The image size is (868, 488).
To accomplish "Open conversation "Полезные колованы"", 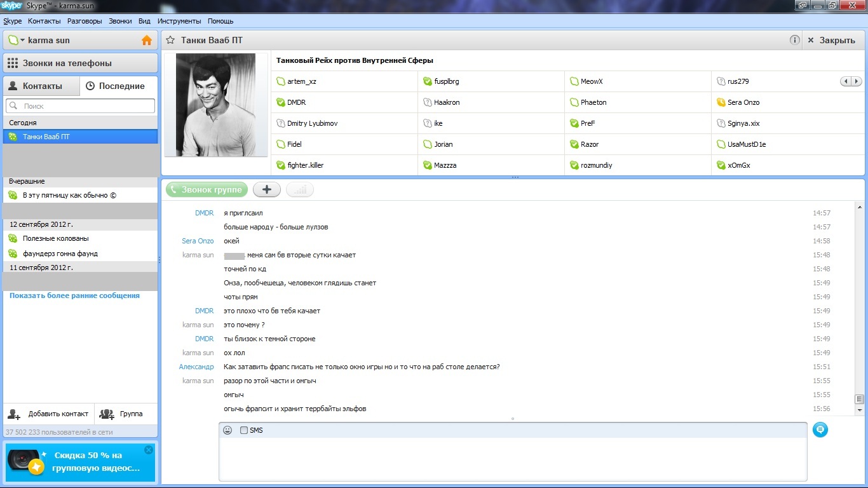I will point(80,238).
